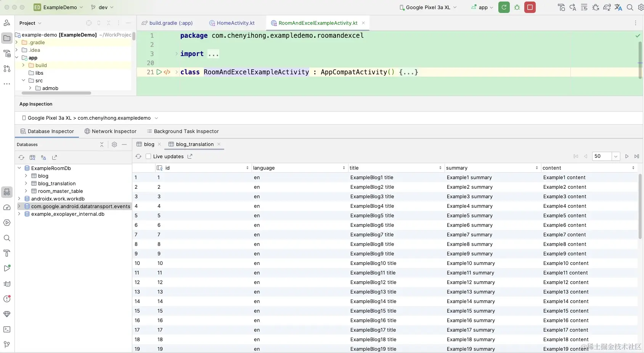Switch to build.gradle (:app) editor tab

click(167, 23)
